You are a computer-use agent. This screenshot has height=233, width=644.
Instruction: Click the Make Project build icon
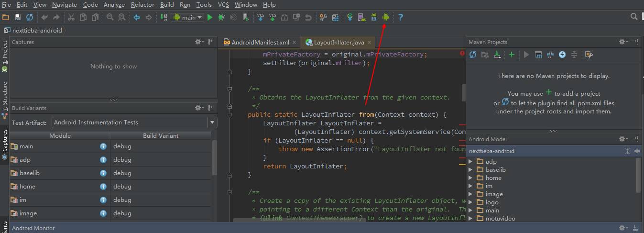coord(164,17)
